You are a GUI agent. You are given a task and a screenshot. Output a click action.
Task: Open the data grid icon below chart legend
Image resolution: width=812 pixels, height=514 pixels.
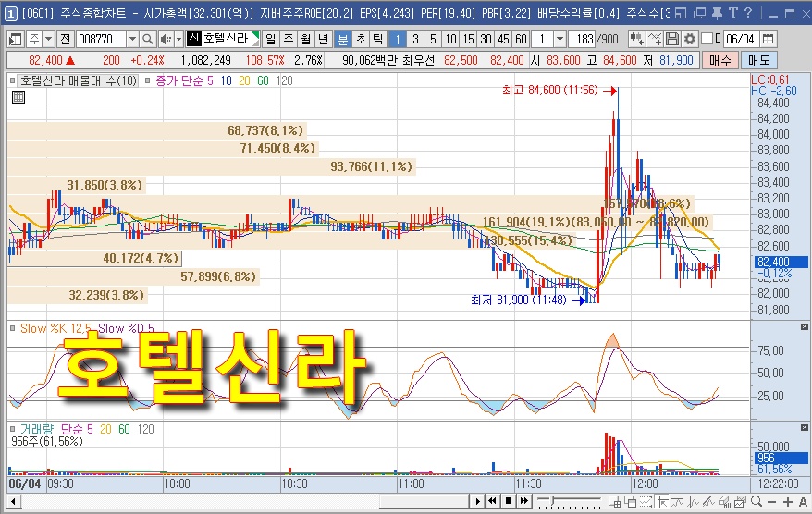18,97
